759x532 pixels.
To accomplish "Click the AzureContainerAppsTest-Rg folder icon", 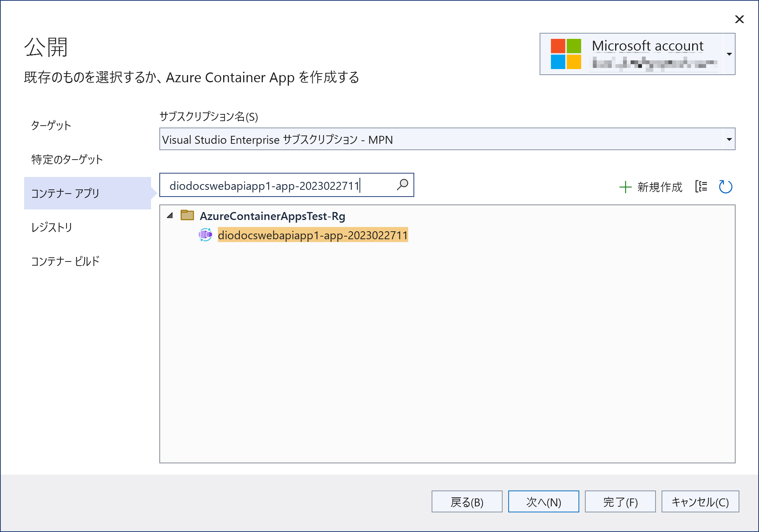I will (187, 215).
